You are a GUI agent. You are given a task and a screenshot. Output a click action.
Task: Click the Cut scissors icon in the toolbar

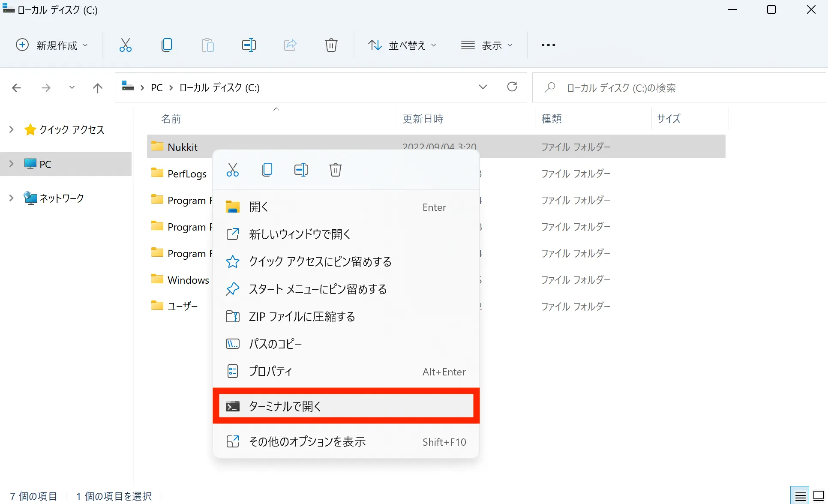[126, 45]
